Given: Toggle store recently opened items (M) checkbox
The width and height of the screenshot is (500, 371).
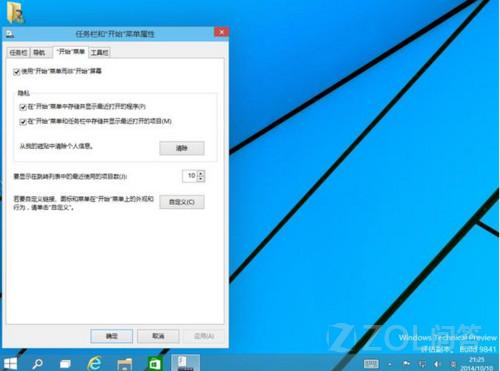Looking at the screenshot, I should click(23, 122).
